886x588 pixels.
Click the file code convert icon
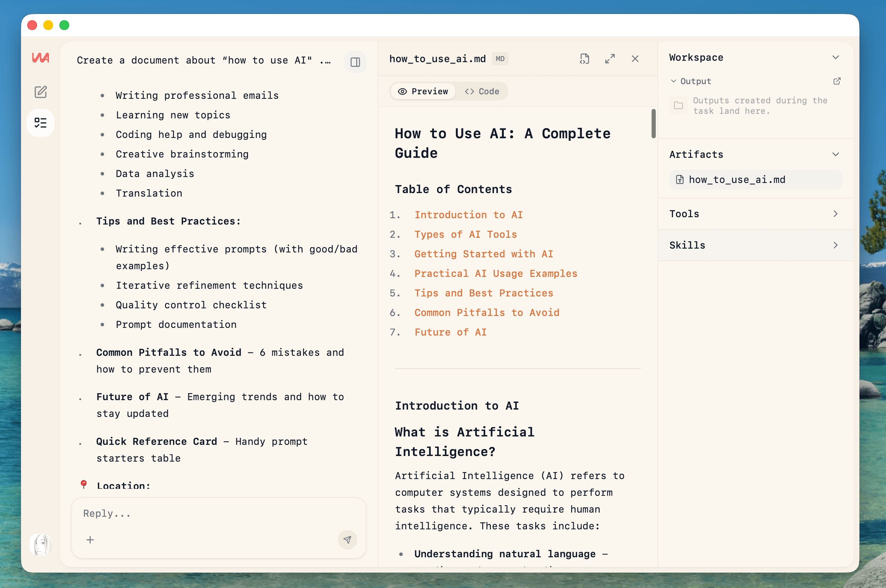coord(584,59)
